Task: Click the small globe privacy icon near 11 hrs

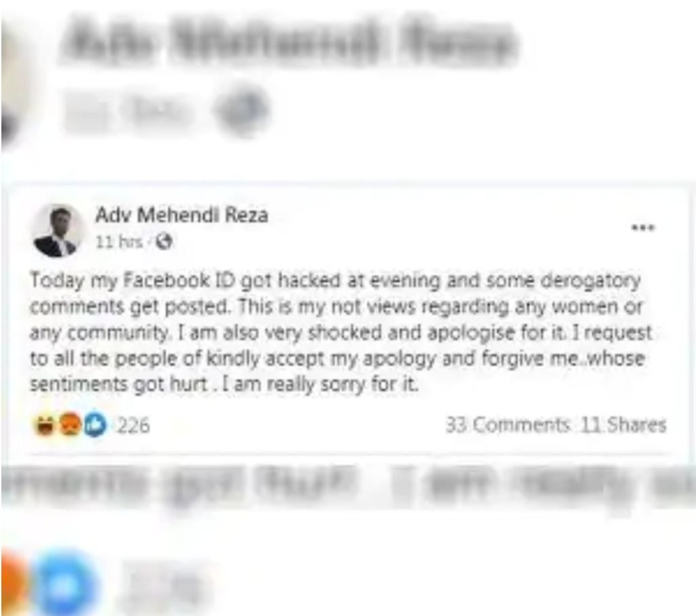Action: click(164, 242)
